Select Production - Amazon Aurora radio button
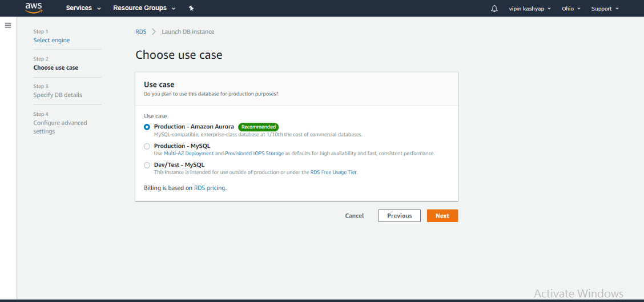644x302 pixels. pyautogui.click(x=147, y=127)
